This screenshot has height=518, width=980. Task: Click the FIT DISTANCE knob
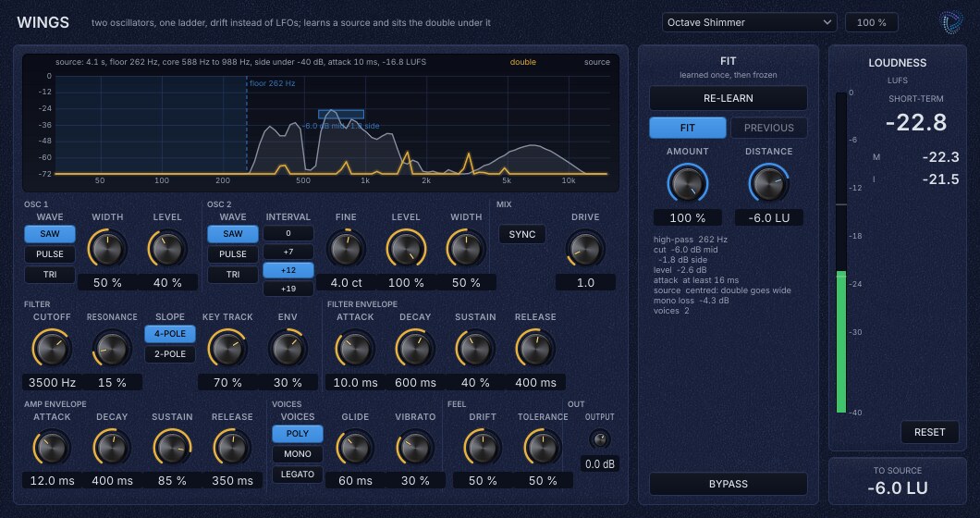point(769,184)
